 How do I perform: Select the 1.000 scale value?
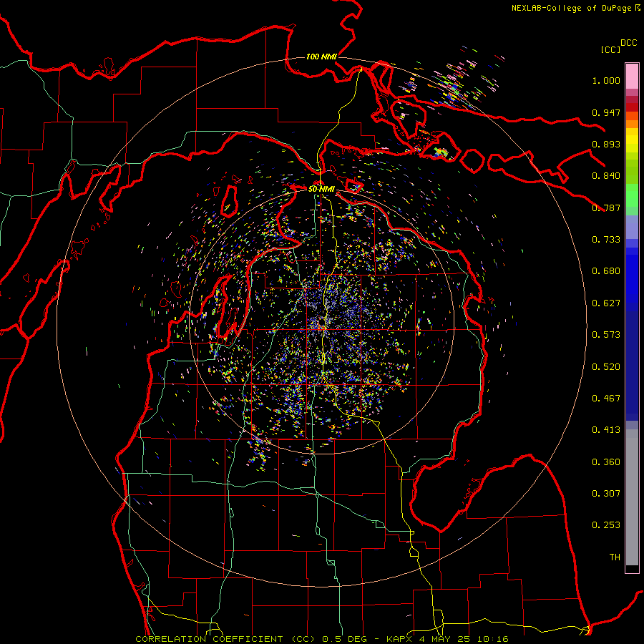(x=606, y=80)
